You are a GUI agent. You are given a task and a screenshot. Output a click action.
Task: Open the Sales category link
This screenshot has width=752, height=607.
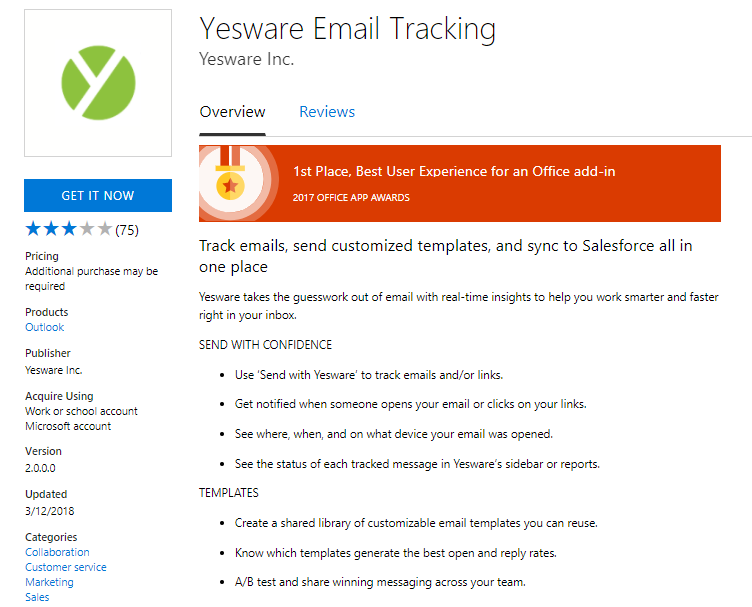coord(37,597)
